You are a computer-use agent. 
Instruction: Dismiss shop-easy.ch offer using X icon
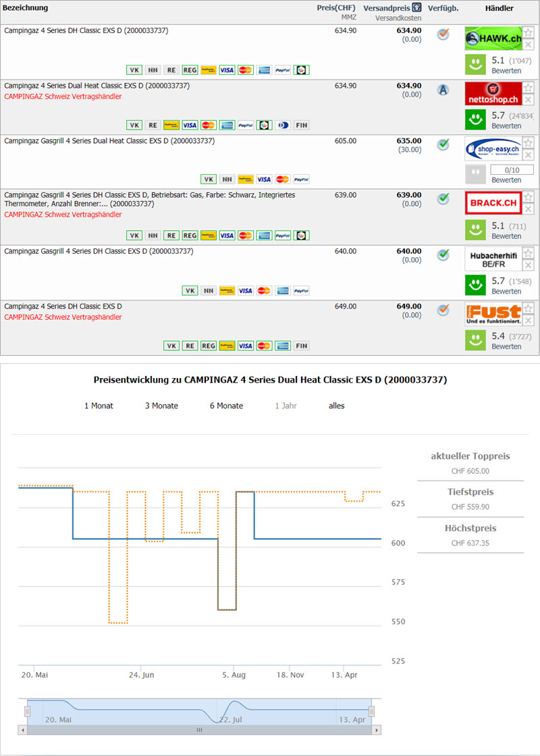click(x=529, y=155)
